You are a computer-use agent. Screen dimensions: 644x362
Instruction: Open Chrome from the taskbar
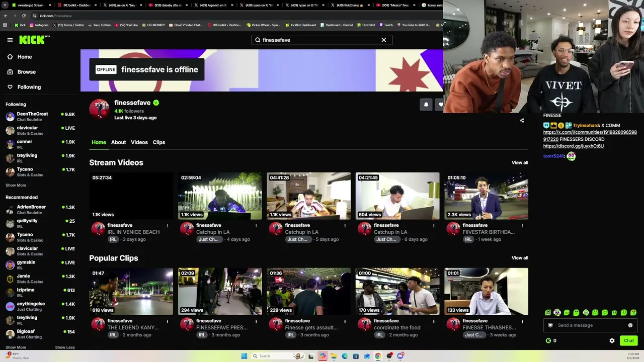click(378, 356)
